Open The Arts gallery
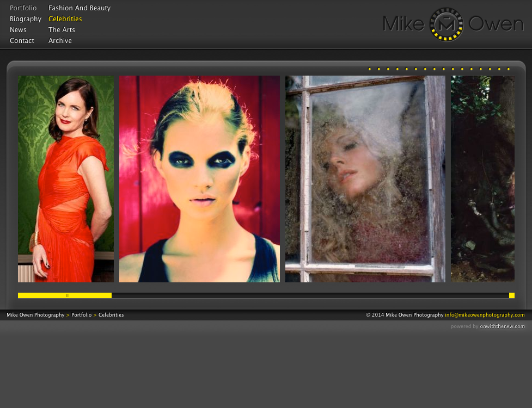 click(x=62, y=30)
